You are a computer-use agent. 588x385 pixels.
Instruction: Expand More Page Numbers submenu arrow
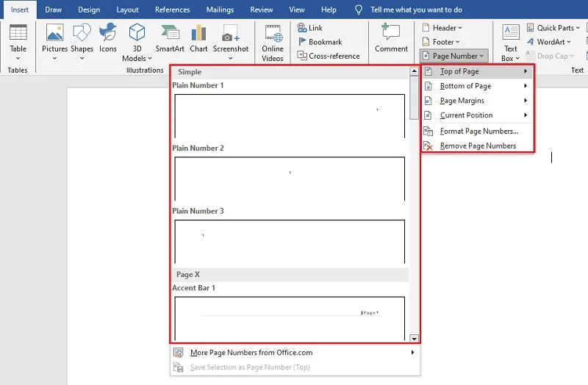[x=412, y=353]
